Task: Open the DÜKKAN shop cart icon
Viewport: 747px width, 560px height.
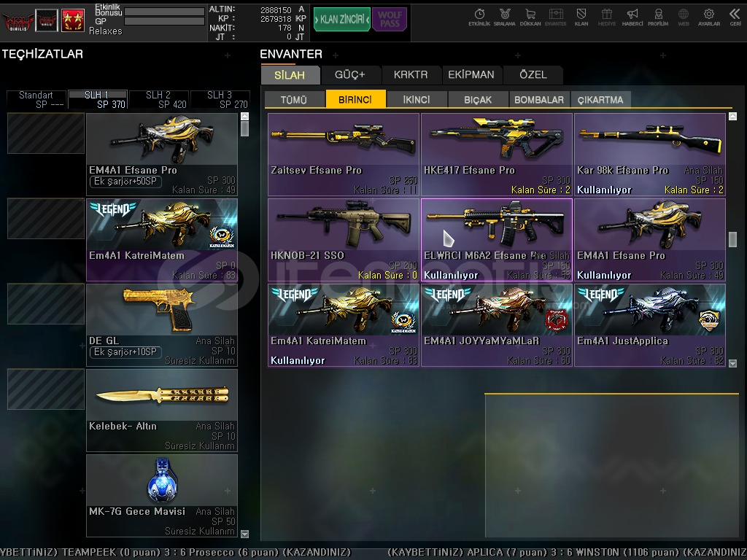Action: pyautogui.click(x=530, y=17)
